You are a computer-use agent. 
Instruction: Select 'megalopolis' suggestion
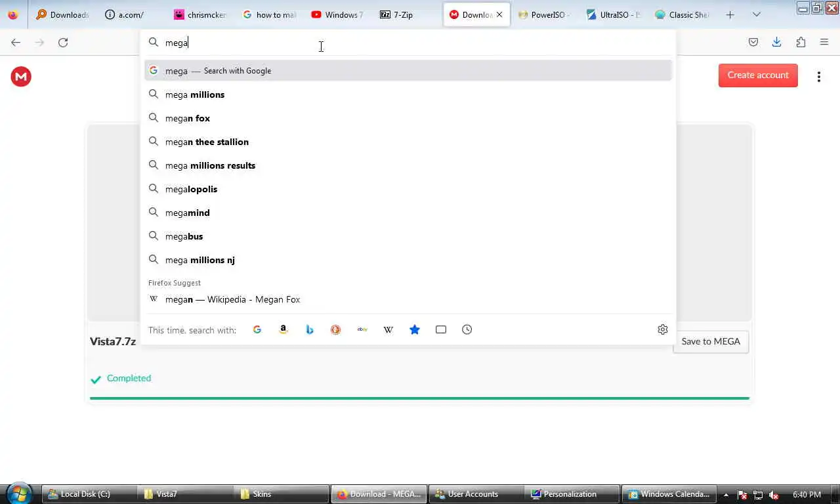tap(408, 189)
